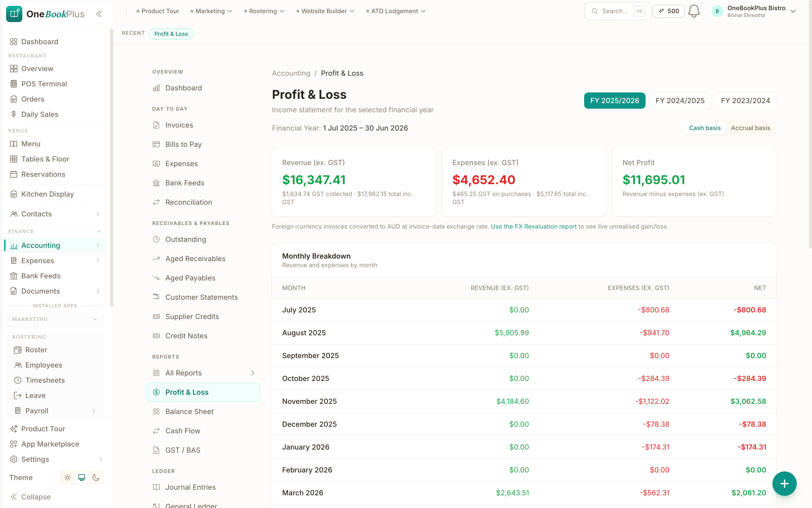The height and width of the screenshot is (508, 812).
Task: Click the November 2025 revenue $4,184.60
Action: (x=512, y=401)
